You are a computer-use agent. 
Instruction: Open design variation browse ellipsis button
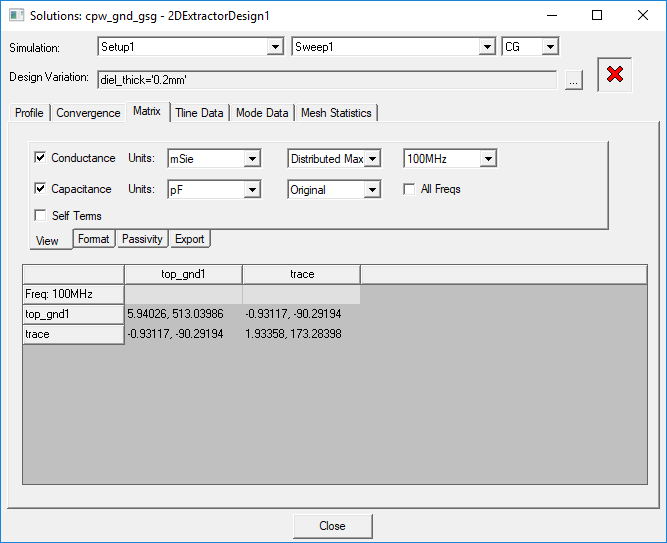click(573, 80)
